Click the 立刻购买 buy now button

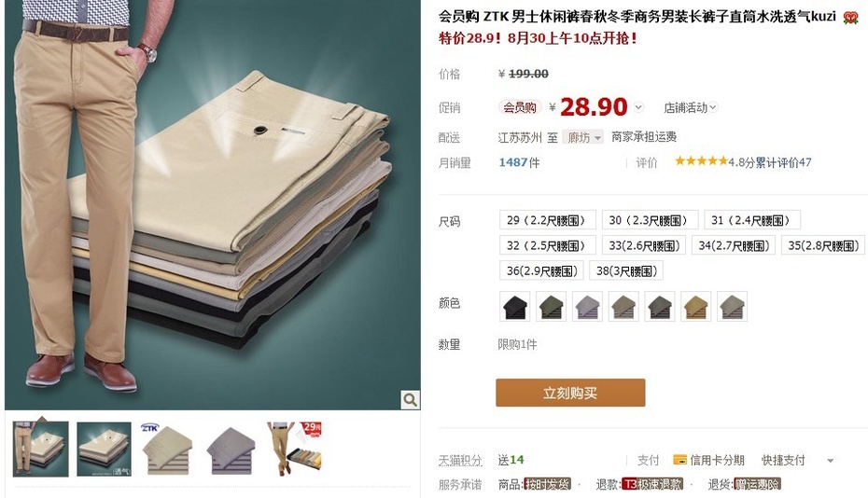click(570, 393)
